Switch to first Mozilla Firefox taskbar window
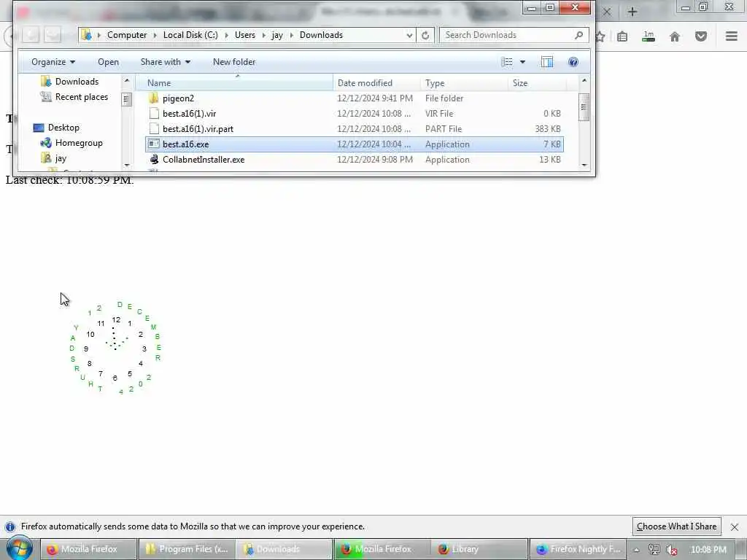The image size is (747, 560). coord(88,549)
